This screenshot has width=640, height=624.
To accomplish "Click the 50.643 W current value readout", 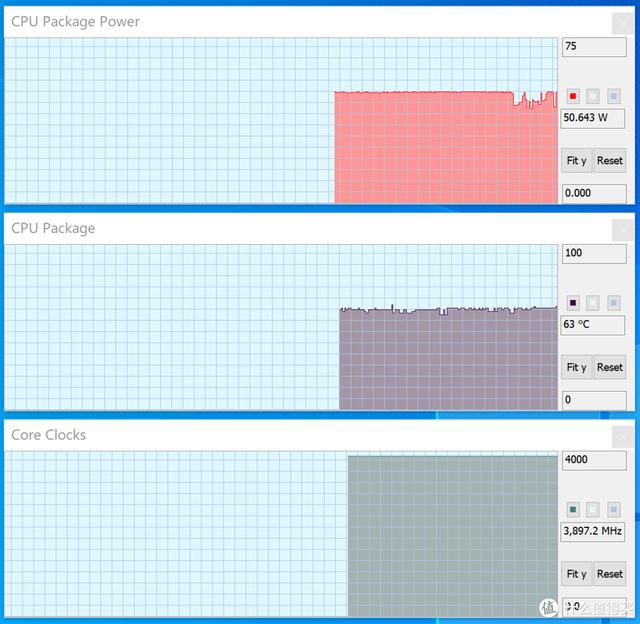I will point(593,118).
